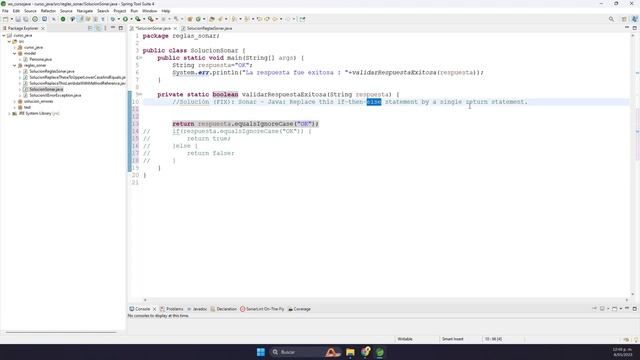Minimize the Package Explorer panel
The width and height of the screenshot is (640, 360).
click(x=113, y=28)
